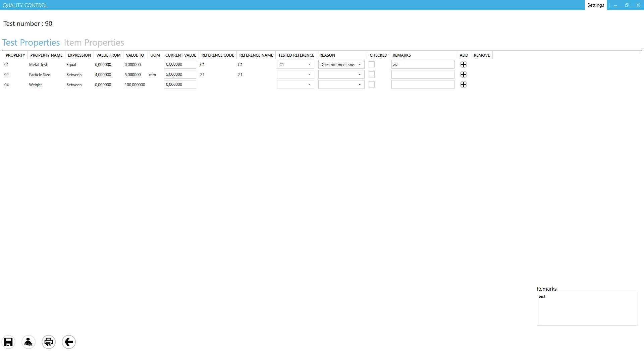Open Reason dropdown 'Does not meet spe'
The width and height of the screenshot is (644, 352).
coord(341,64)
